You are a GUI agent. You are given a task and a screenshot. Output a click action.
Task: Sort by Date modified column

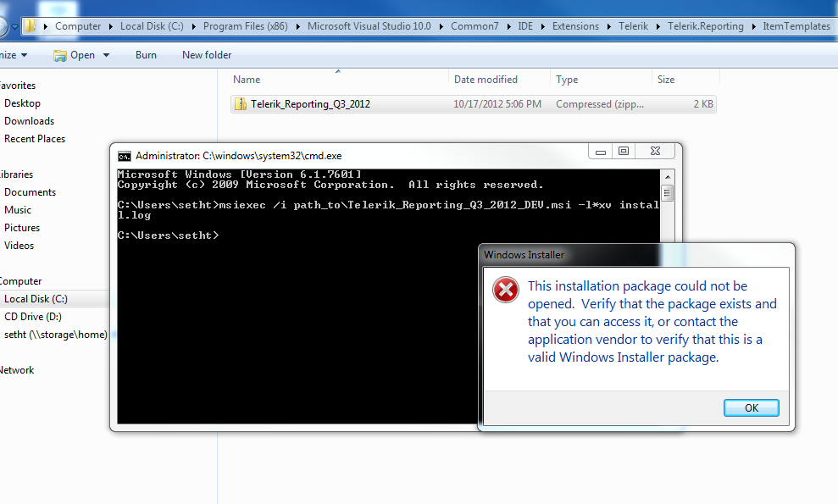point(486,80)
